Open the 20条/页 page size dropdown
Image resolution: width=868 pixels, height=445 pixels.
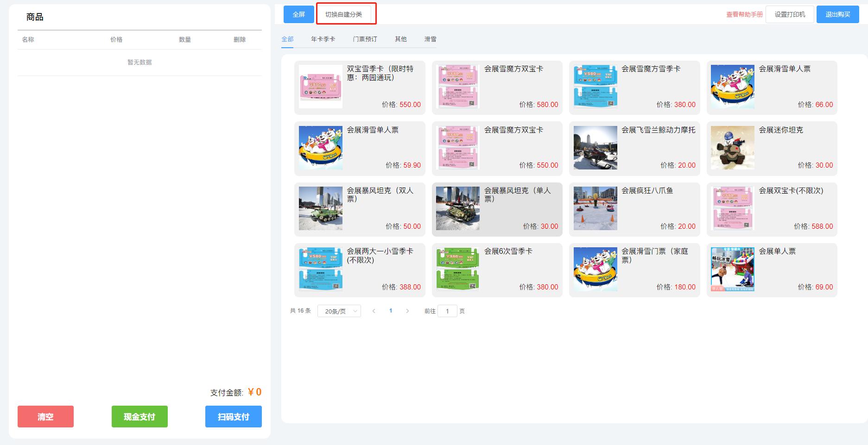pyautogui.click(x=339, y=311)
